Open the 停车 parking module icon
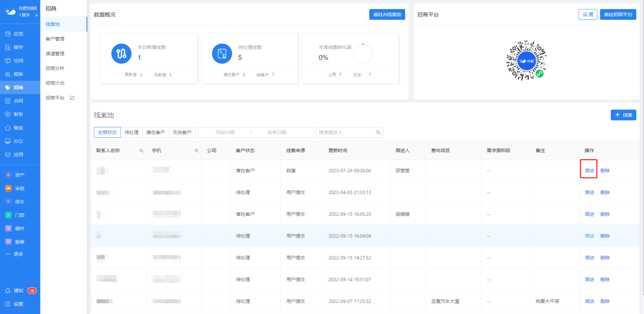 [8, 202]
